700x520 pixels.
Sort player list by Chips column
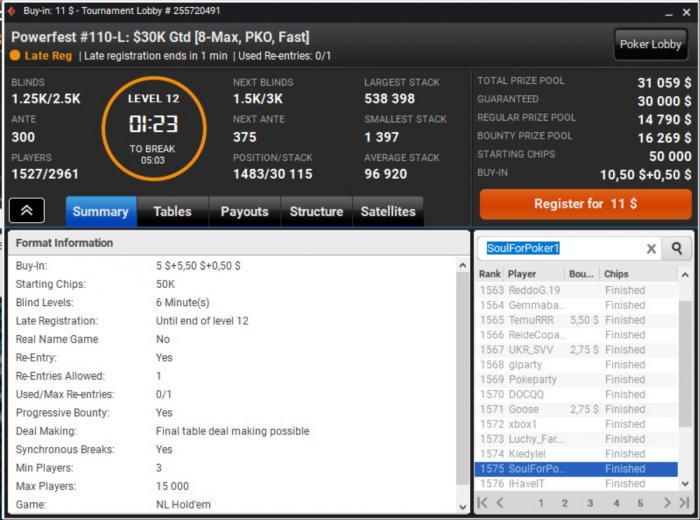[638, 274]
